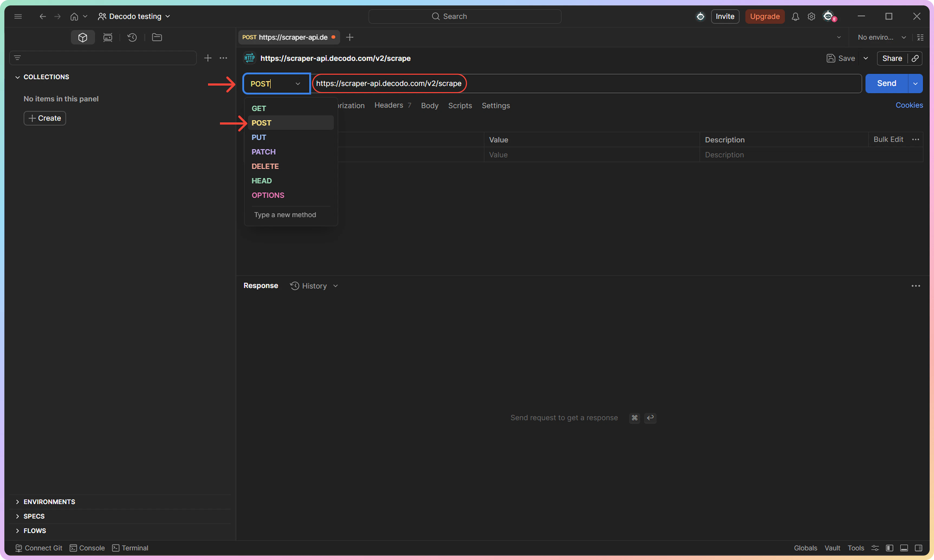Open the Collections sidebar icon
Viewport: 934px width, 560px height.
(83, 37)
